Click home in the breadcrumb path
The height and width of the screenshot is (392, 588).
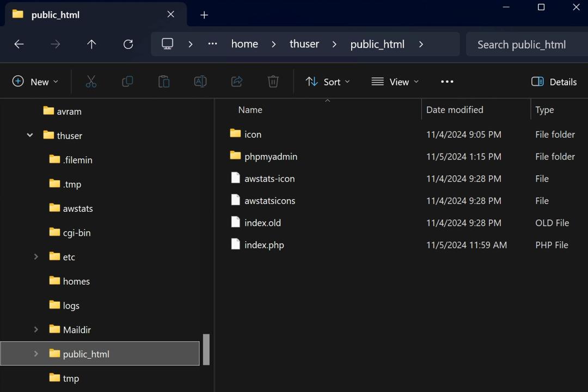click(244, 44)
